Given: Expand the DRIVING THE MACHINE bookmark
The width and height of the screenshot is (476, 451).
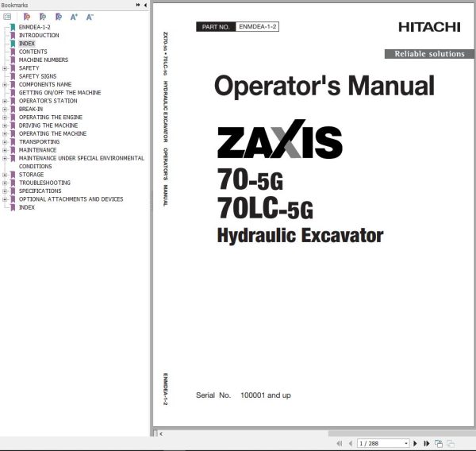Looking at the screenshot, I should pos(5,125).
